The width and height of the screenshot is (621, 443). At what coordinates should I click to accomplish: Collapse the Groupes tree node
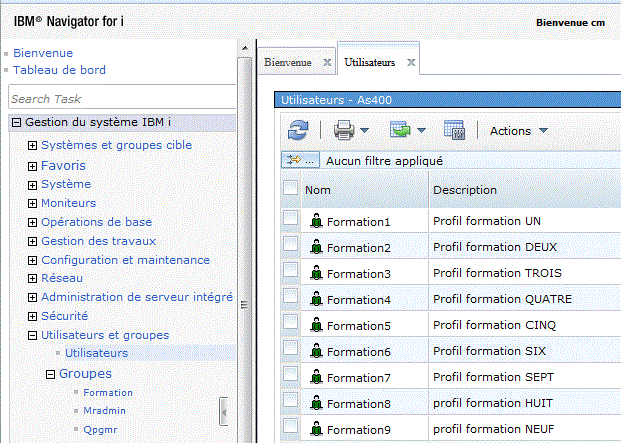point(50,375)
